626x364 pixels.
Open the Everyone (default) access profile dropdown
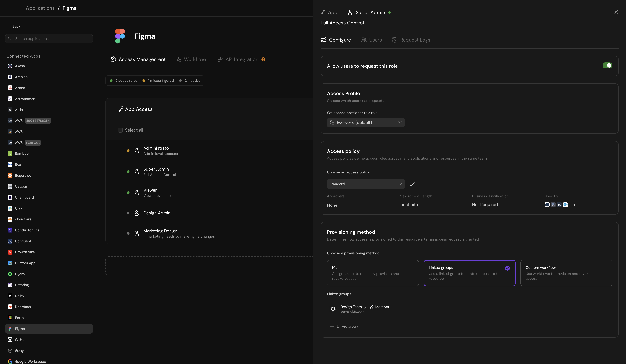point(366,122)
